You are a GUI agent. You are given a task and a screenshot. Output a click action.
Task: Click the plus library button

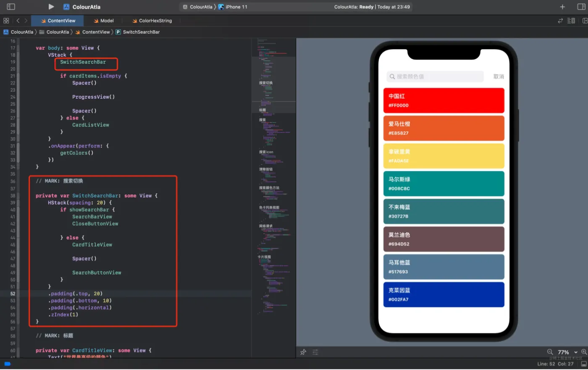[x=562, y=7]
